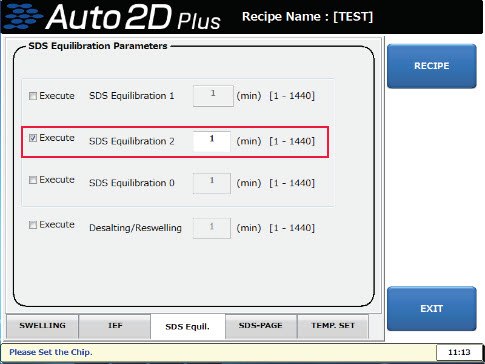
Task: Click SDS Equilibration 2 minutes field
Action: coord(212,141)
